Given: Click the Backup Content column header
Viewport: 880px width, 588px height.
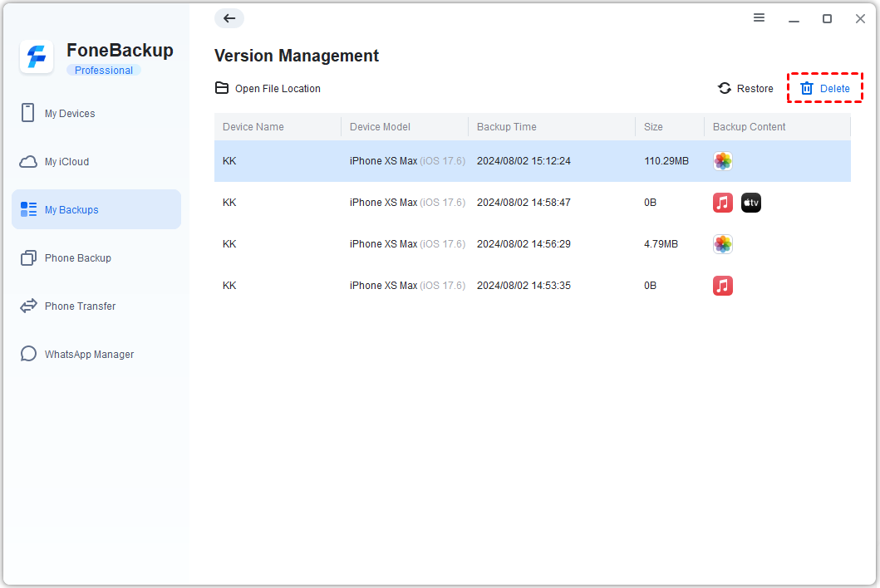Looking at the screenshot, I should pyautogui.click(x=749, y=127).
